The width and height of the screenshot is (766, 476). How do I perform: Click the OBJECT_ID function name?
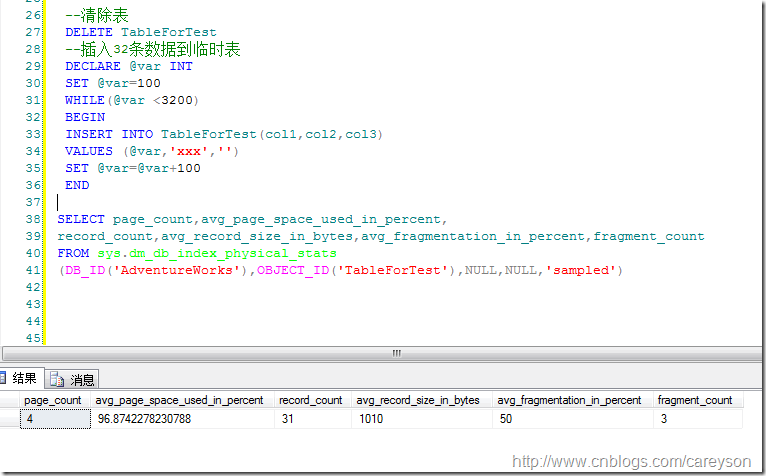293,270
